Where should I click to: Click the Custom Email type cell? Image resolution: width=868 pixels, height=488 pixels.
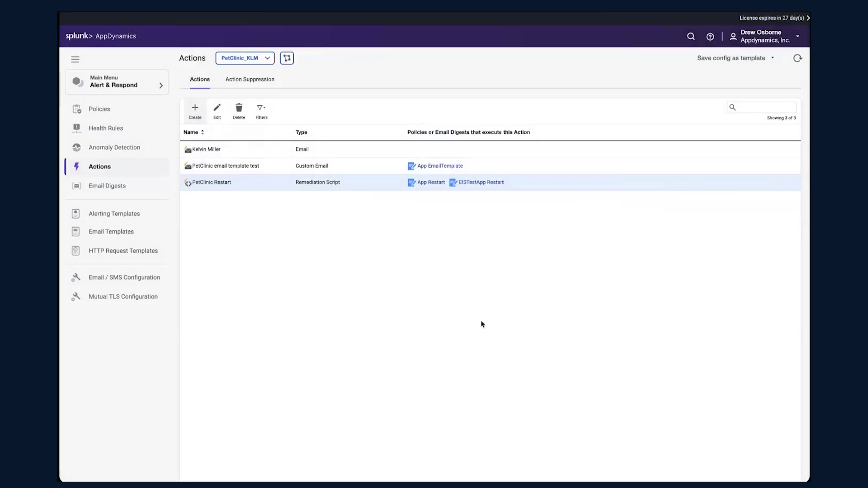click(311, 166)
